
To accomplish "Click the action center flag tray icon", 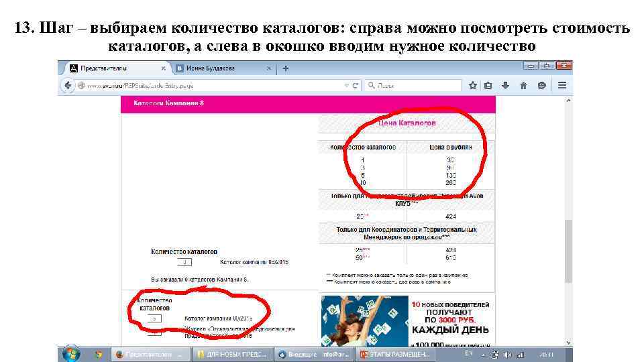I will 495,355.
